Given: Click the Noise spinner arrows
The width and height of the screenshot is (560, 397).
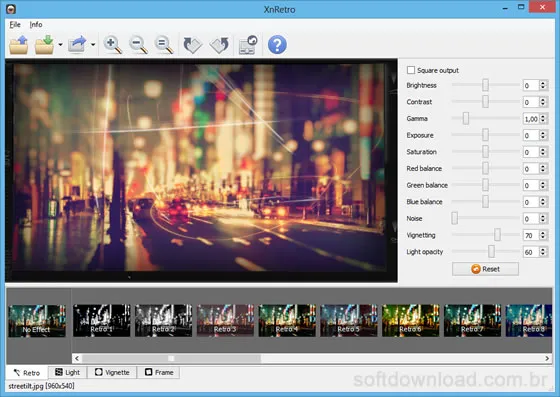Looking at the screenshot, I should tap(543, 218).
